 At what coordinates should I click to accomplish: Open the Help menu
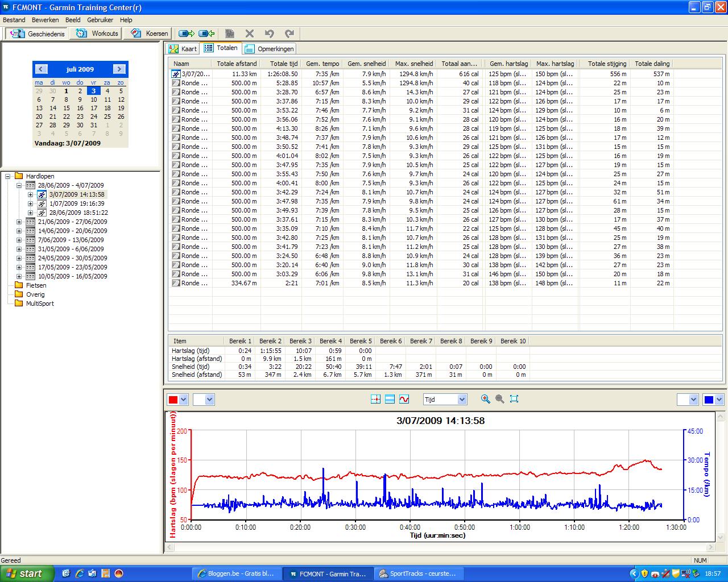pyautogui.click(x=126, y=20)
